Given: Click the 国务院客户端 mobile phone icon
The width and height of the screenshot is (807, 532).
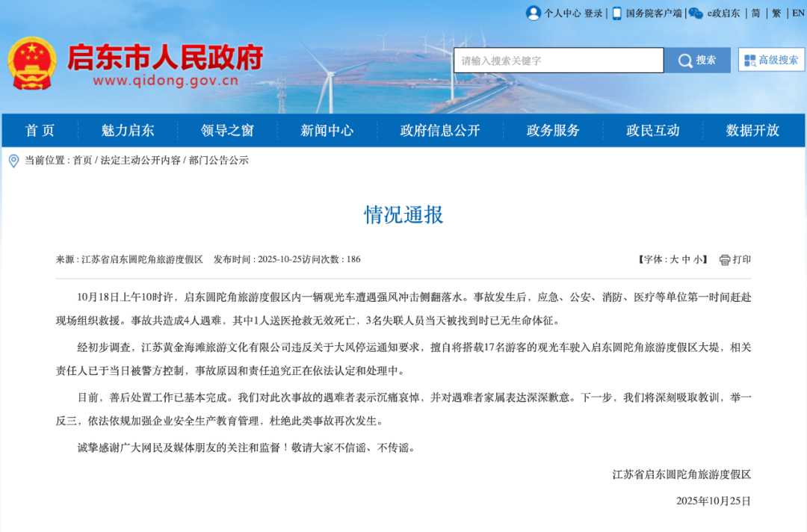Looking at the screenshot, I should tap(616, 13).
